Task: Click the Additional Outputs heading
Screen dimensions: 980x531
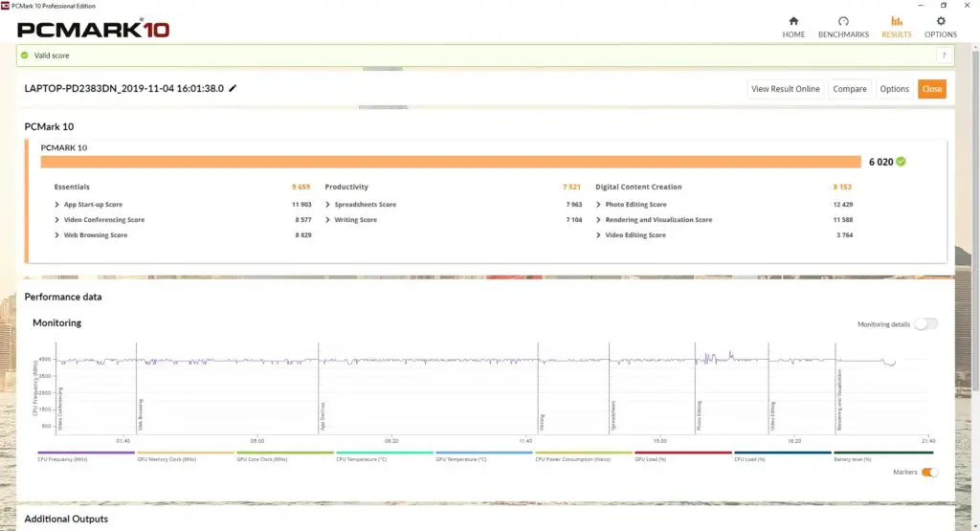Action: coord(66,519)
